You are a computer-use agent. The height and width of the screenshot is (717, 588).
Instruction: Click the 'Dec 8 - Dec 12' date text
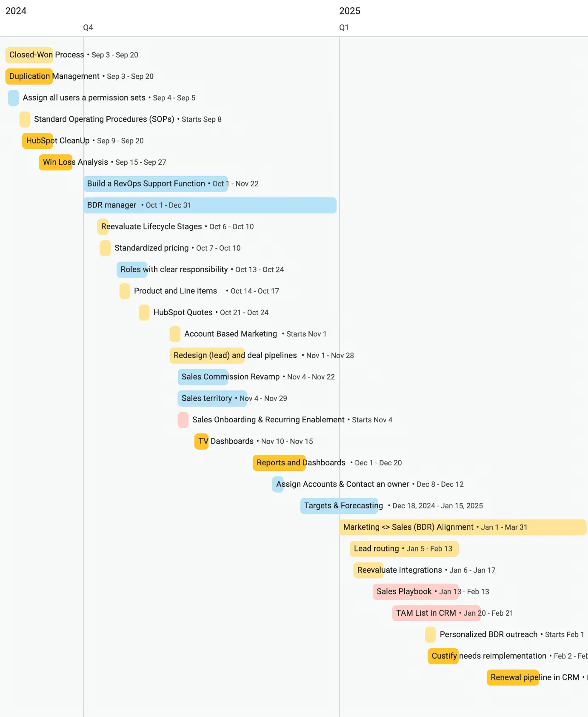click(440, 485)
